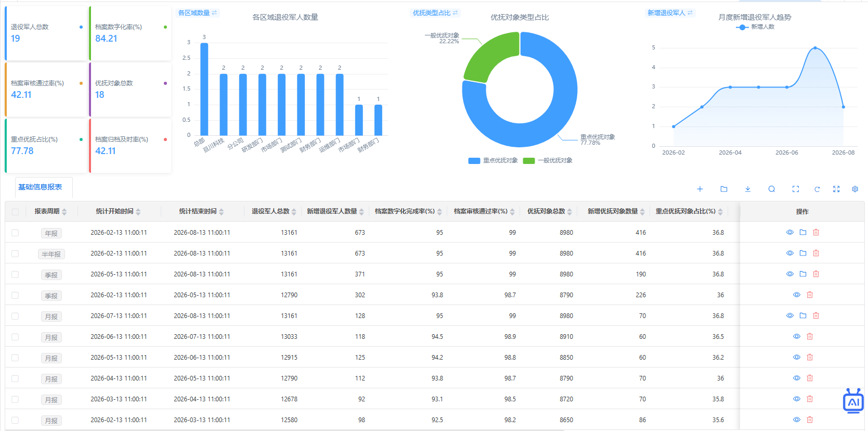
Task: Check the 季报 2026-02-13 row checkbox
Action: tap(15, 295)
